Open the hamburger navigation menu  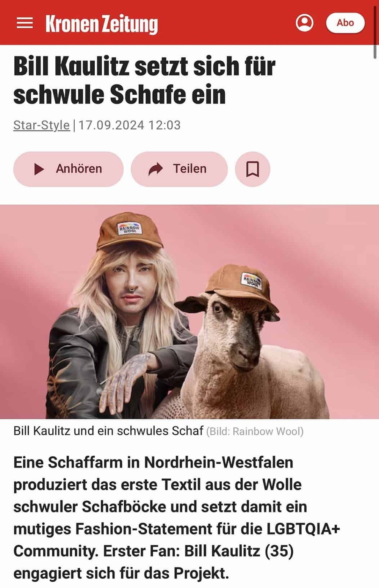[25, 23]
